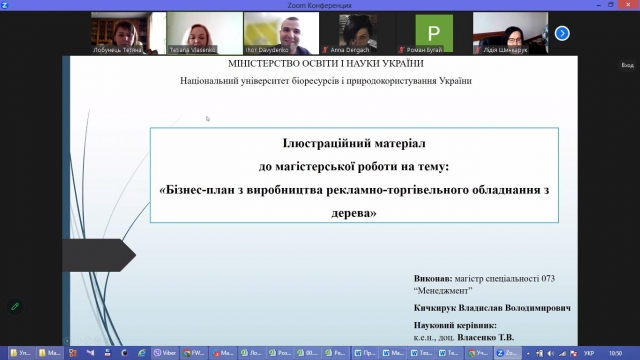Select Лідія Шинкарук video thumbnail
This screenshot has height=360, width=640.
click(x=511, y=33)
